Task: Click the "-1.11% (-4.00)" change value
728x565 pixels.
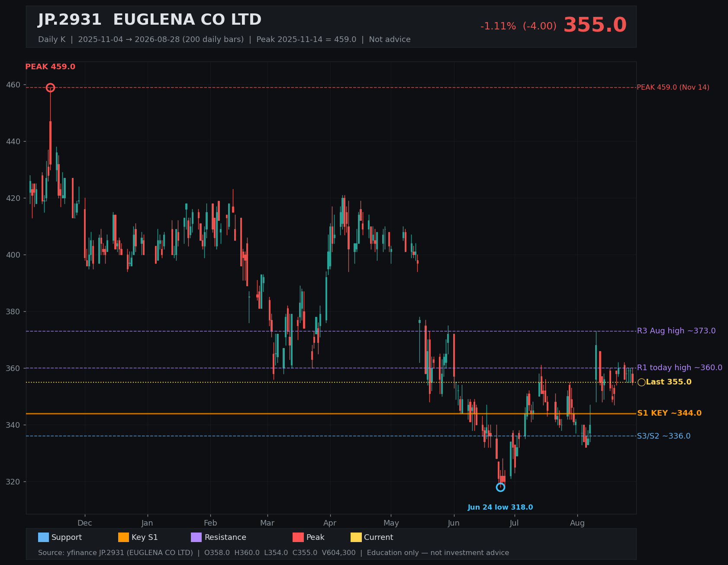Action: click(x=519, y=26)
